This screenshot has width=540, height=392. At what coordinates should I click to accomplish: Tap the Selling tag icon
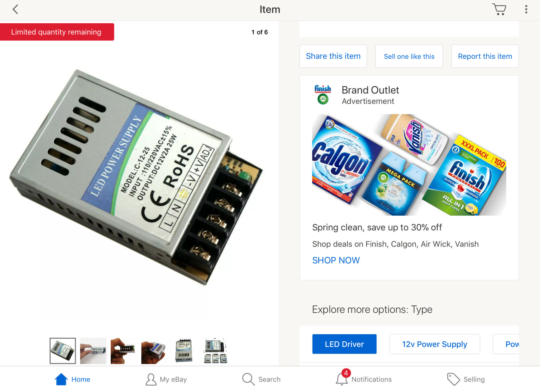click(453, 379)
